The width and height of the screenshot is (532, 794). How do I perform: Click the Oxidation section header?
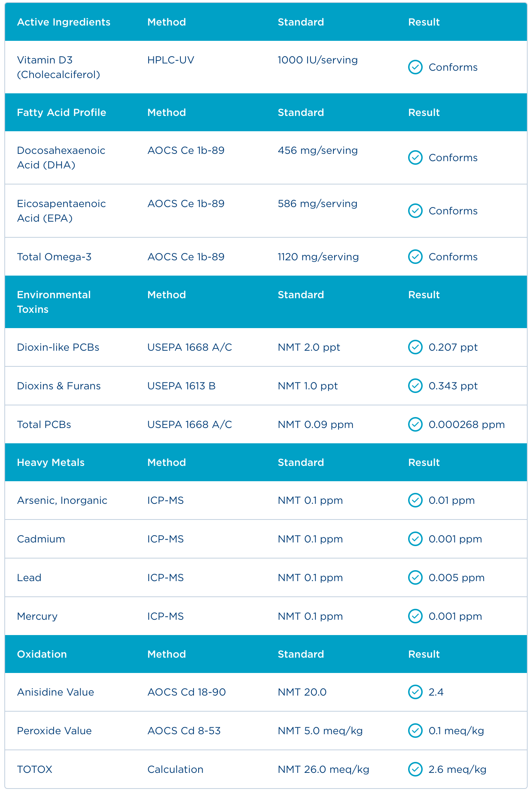click(x=42, y=654)
